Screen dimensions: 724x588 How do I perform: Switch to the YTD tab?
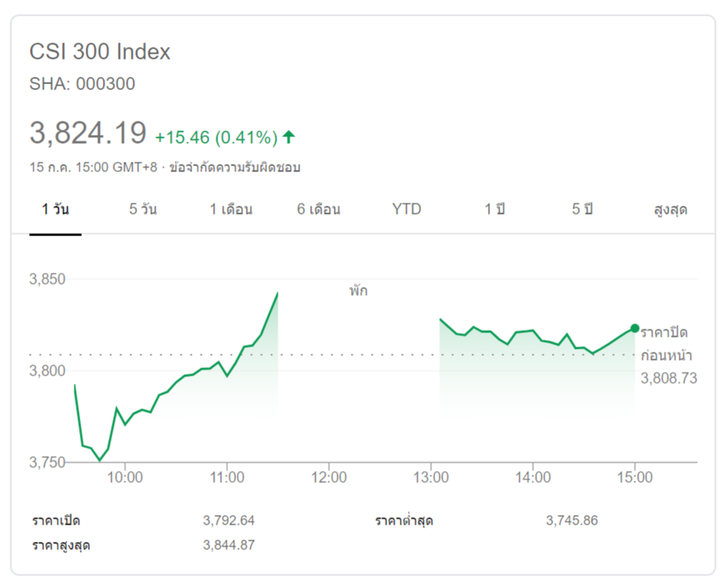407,209
